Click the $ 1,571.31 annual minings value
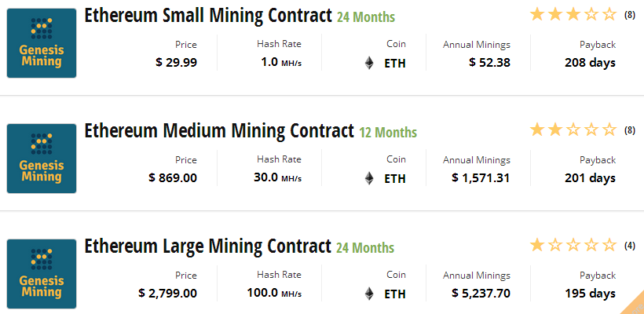 point(481,178)
